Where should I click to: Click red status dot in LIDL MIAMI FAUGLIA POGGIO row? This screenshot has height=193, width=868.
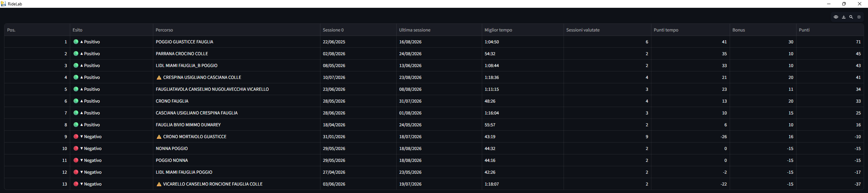(x=76, y=172)
